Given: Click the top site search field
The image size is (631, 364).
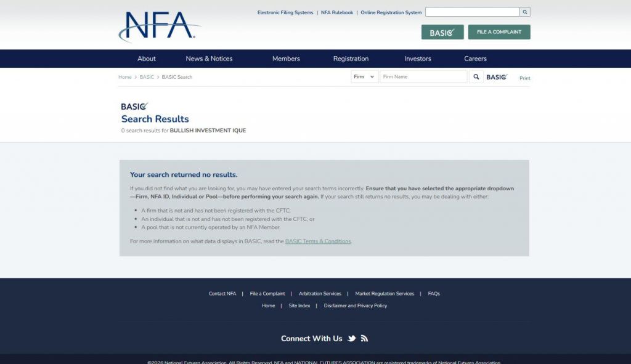Looking at the screenshot, I should (x=473, y=12).
